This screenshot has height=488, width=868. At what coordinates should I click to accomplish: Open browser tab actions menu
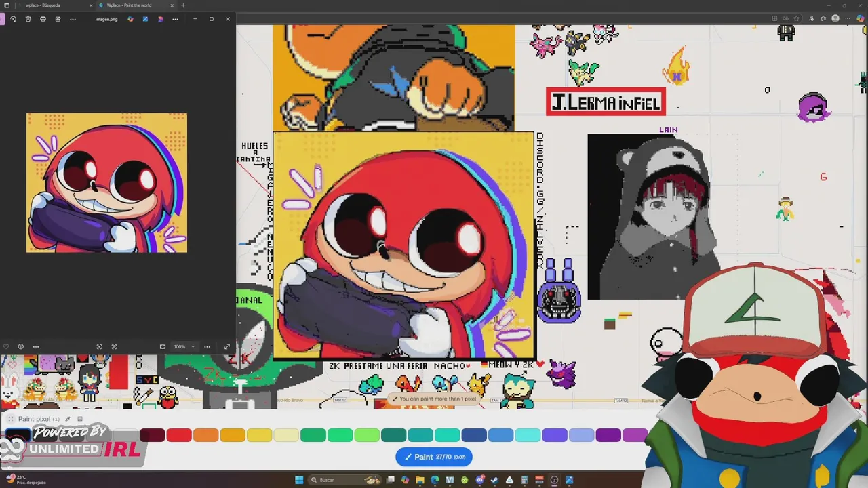coord(7,5)
